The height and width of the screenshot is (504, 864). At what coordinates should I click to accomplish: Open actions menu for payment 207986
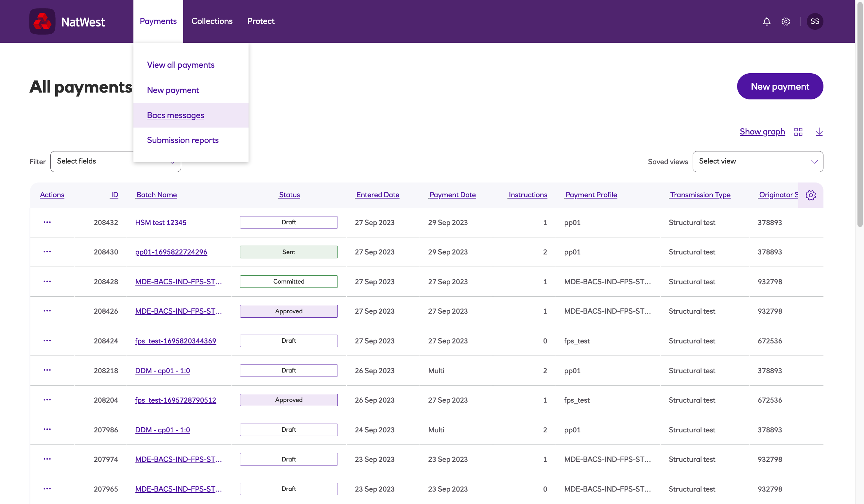(x=47, y=430)
